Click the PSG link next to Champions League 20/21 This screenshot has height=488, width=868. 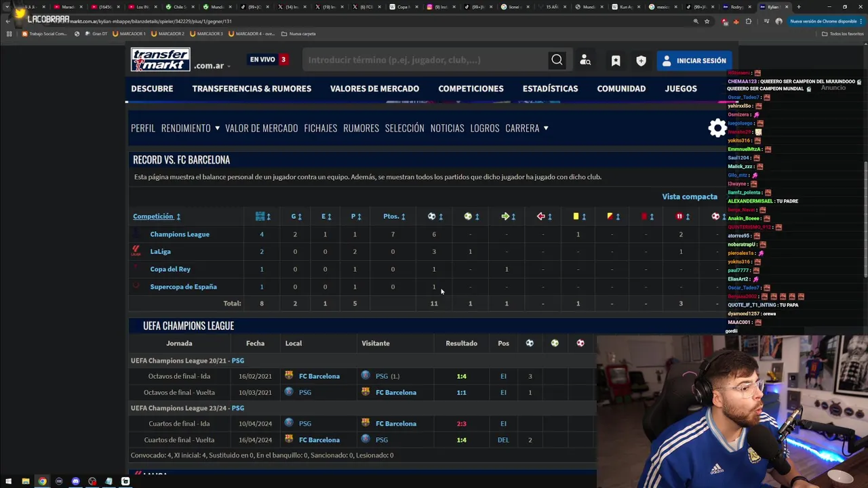(x=238, y=361)
